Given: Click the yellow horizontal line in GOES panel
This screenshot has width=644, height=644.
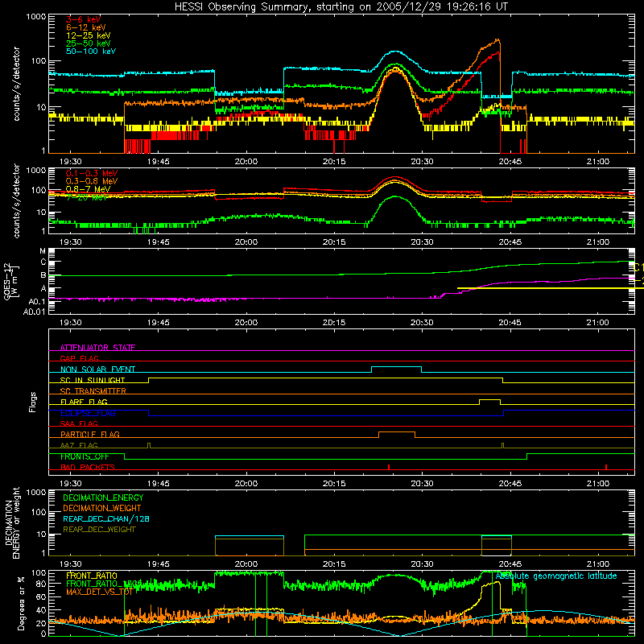Looking at the screenshot, I should pos(551,288).
